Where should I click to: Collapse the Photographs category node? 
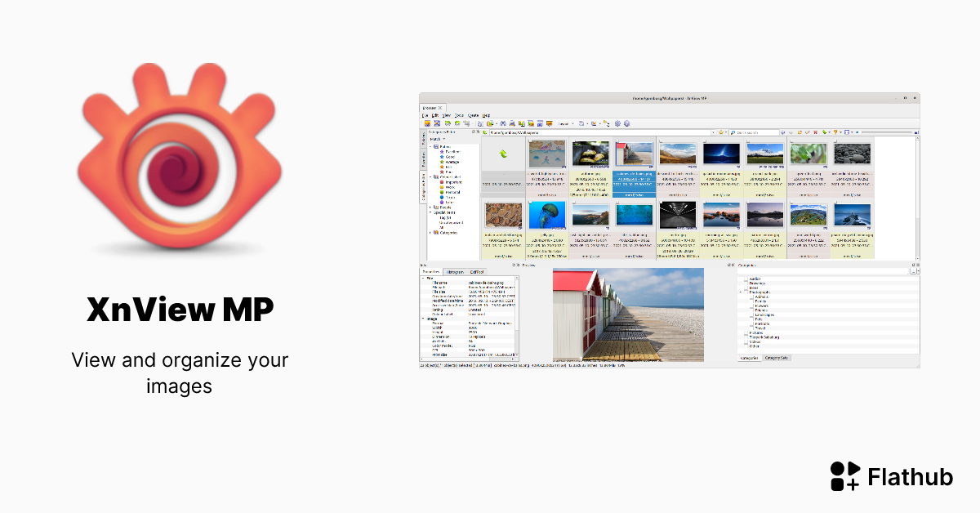[x=741, y=292]
